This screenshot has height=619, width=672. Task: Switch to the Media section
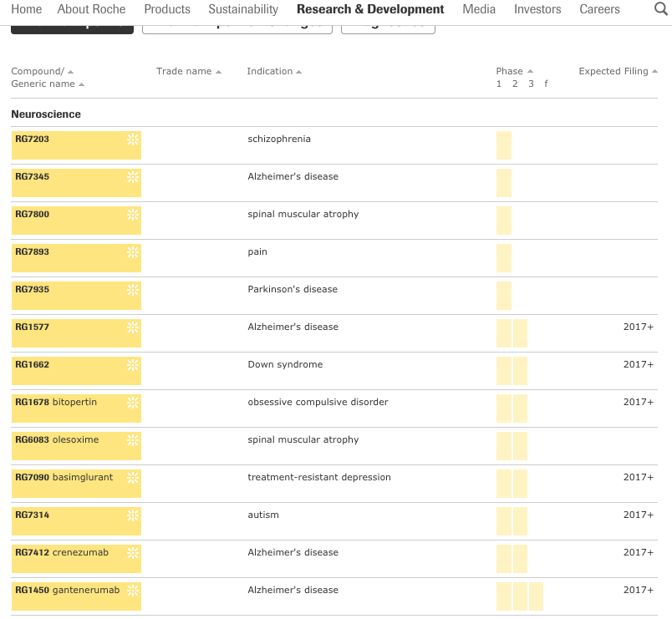(x=478, y=9)
